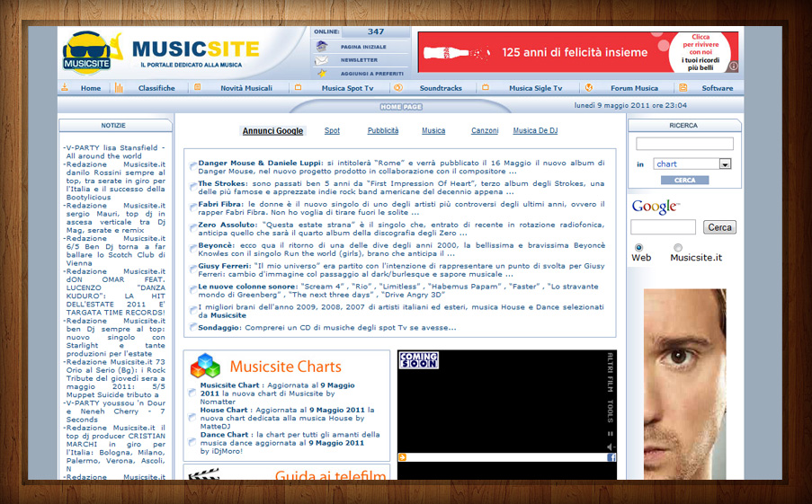Image resolution: width=812 pixels, height=504 pixels.
Task: Click the CERCA button in Ricerca panel
Action: [684, 180]
